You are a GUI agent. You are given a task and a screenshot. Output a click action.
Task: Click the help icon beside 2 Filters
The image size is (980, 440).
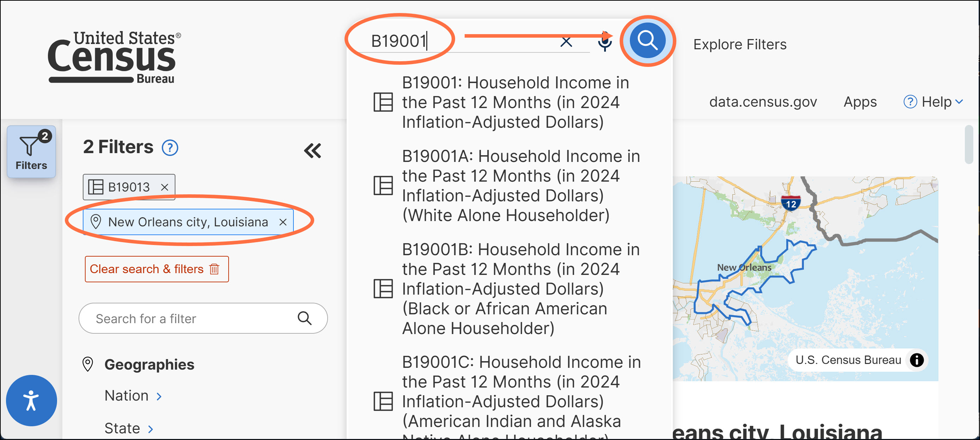click(170, 148)
